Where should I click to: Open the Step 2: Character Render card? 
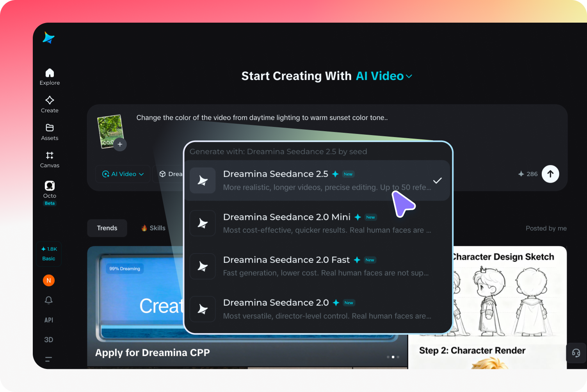click(x=472, y=351)
